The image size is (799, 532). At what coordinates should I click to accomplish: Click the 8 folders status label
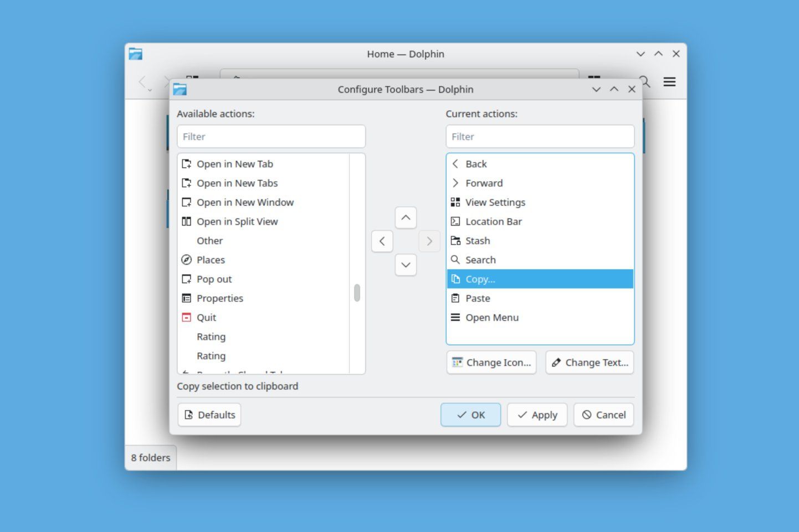tap(151, 458)
